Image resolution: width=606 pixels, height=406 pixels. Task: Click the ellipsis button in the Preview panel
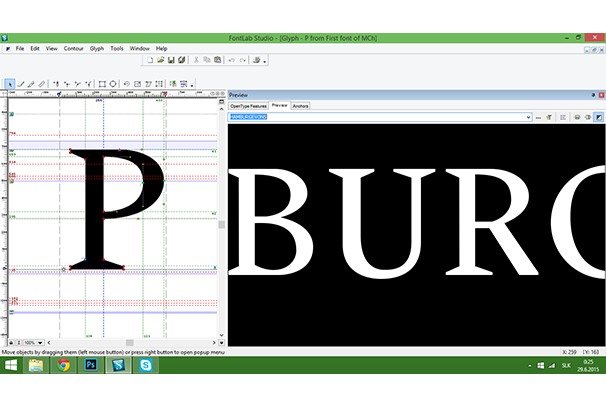click(x=539, y=117)
